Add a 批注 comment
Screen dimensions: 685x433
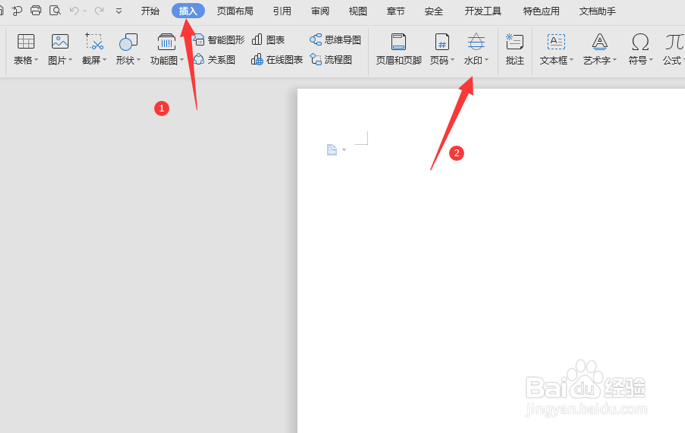(515, 50)
